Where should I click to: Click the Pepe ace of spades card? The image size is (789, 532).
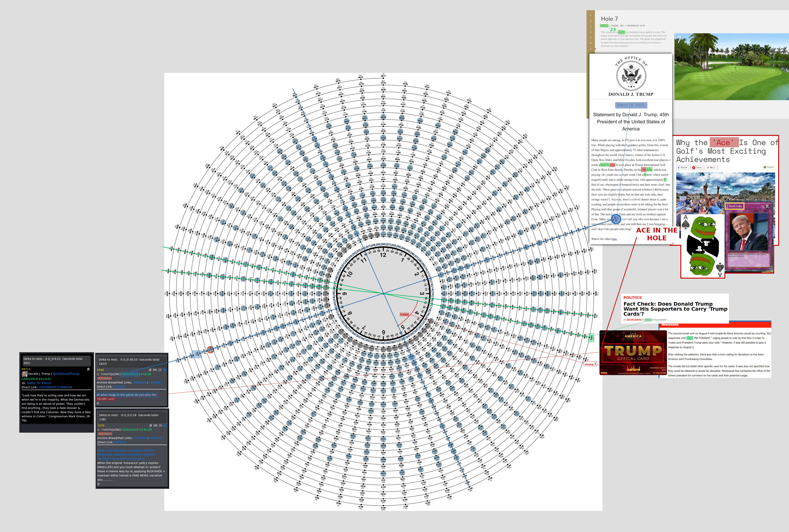703,246
